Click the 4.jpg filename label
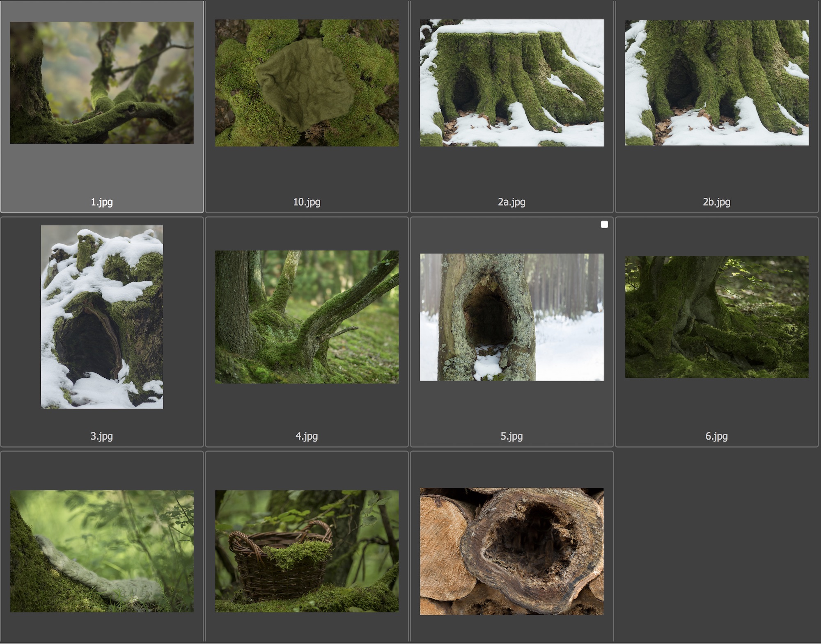This screenshot has height=644, width=821. coord(307,436)
